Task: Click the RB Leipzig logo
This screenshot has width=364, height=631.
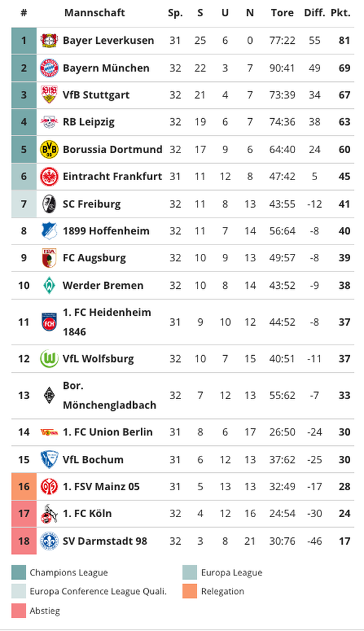Action: pyautogui.click(x=49, y=122)
